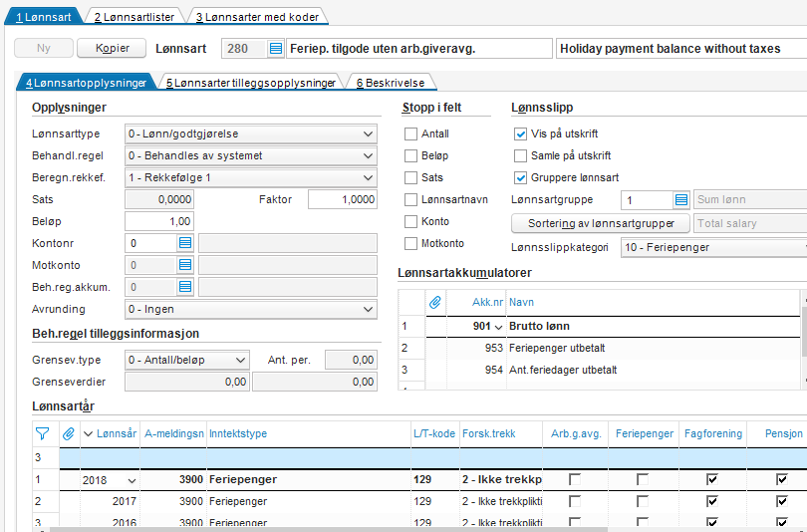The height and width of the screenshot is (532, 807).
Task: Click the Navn column header in accumulators
Action: tap(654, 302)
